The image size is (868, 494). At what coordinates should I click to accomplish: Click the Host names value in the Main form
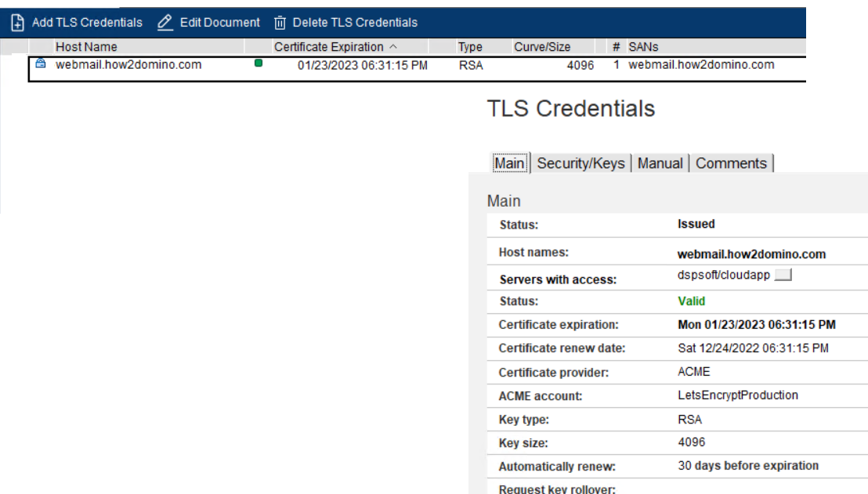click(x=751, y=254)
